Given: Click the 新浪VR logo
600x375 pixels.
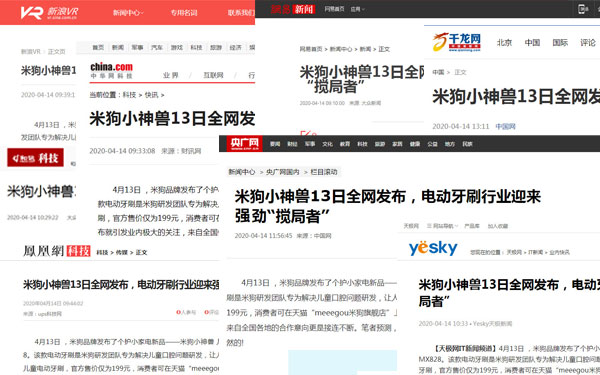Looking at the screenshot, I should coord(49,13).
